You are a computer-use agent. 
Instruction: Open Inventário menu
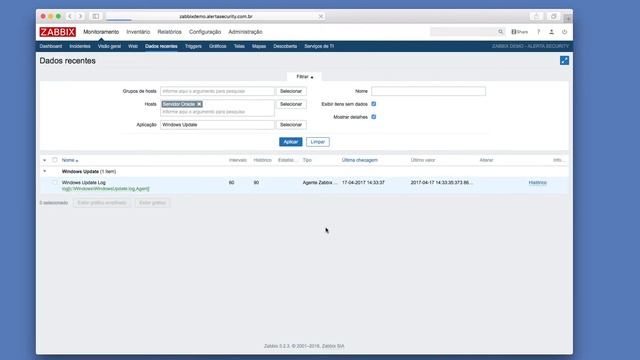[138, 32]
